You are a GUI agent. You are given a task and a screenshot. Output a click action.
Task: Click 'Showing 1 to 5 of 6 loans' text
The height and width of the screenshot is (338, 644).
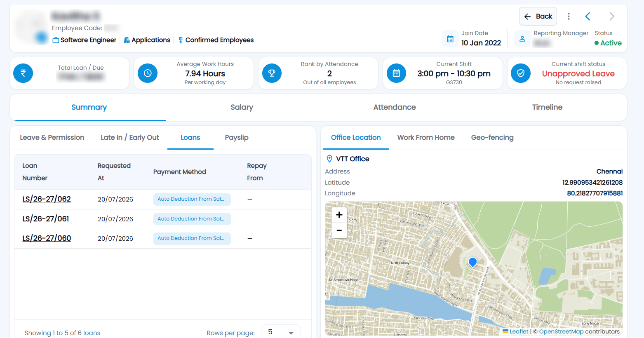click(x=62, y=333)
